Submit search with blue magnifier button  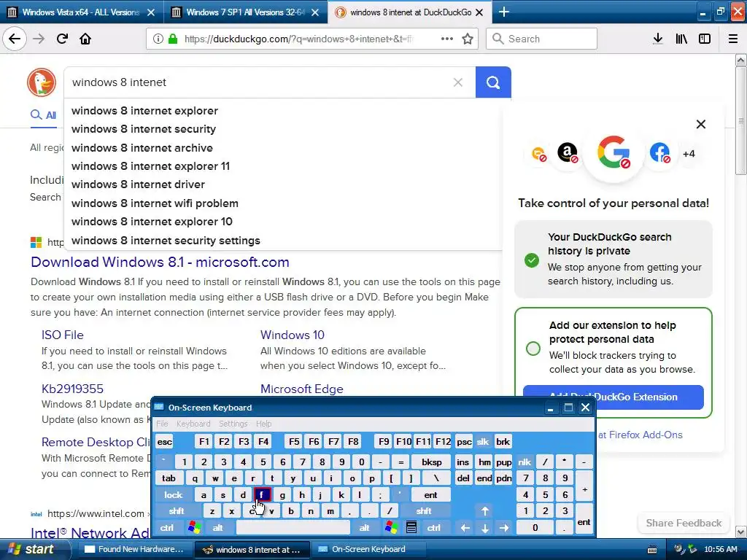coord(493,82)
